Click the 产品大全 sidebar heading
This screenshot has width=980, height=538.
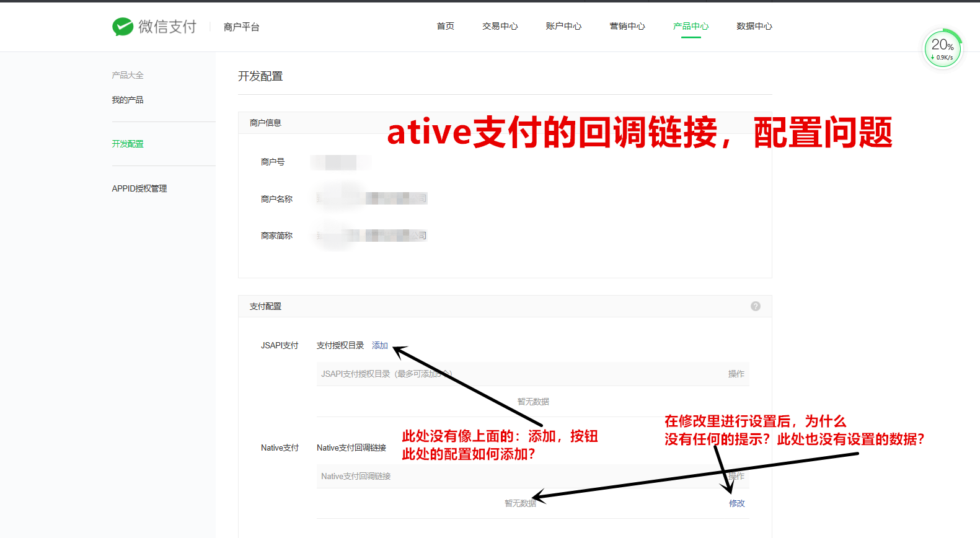[x=128, y=75]
